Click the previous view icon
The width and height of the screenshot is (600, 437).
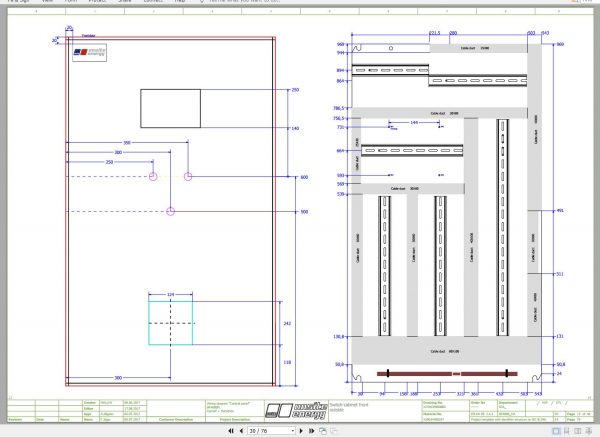pyautogui.click(x=323, y=431)
